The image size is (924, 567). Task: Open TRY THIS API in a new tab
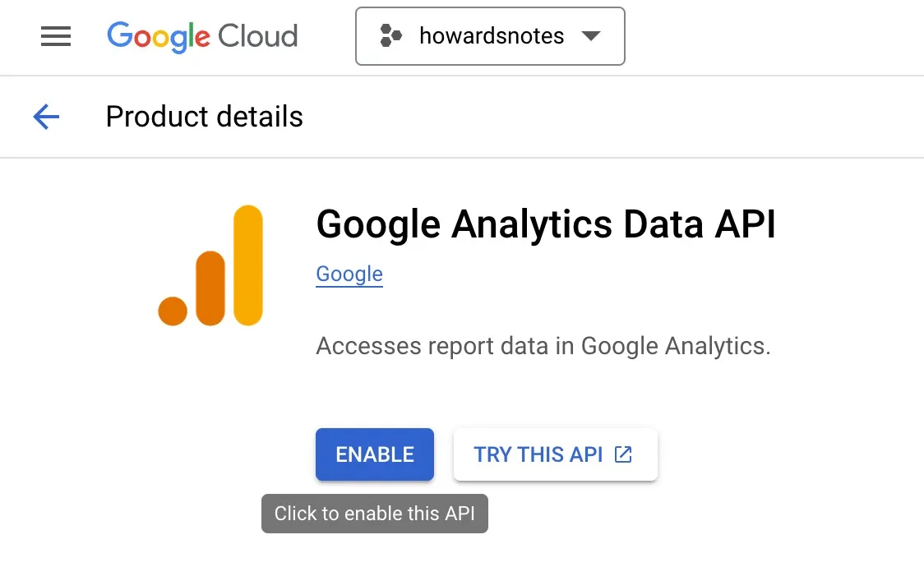pos(555,454)
